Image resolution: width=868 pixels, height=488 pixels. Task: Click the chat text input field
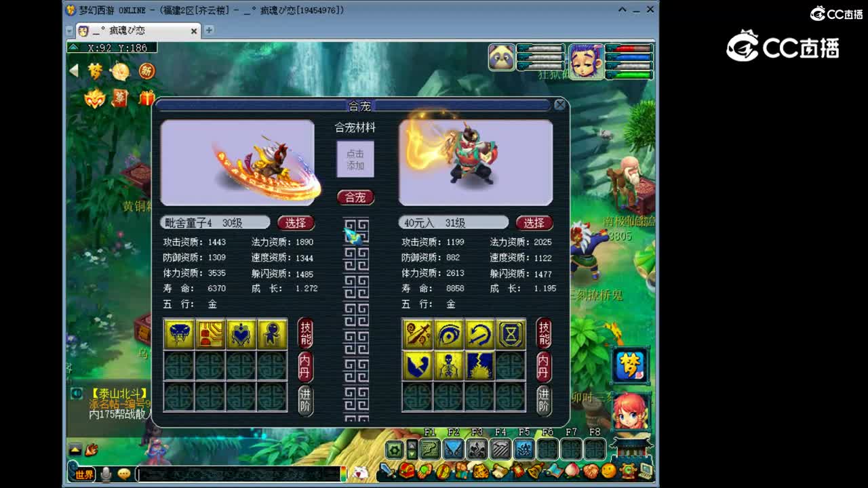[x=239, y=474]
